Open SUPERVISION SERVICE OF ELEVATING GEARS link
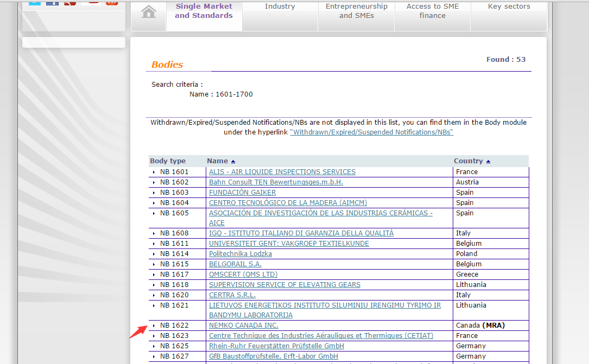The width and height of the screenshot is (589, 364). (x=285, y=284)
